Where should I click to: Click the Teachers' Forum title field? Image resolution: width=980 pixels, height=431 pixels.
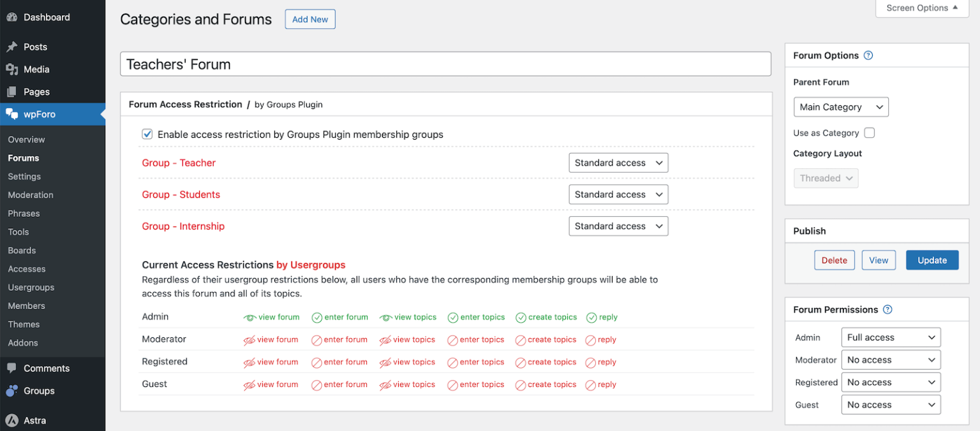pyautogui.click(x=445, y=64)
